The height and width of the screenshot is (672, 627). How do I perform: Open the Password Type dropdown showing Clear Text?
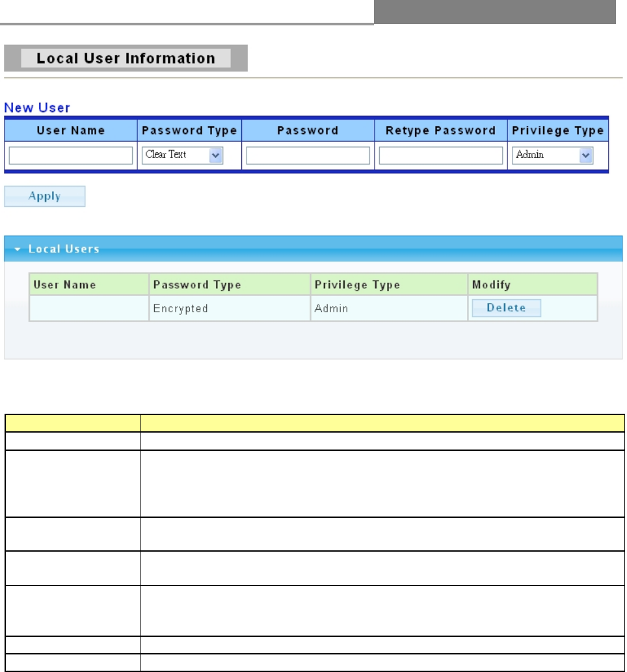tap(182, 155)
